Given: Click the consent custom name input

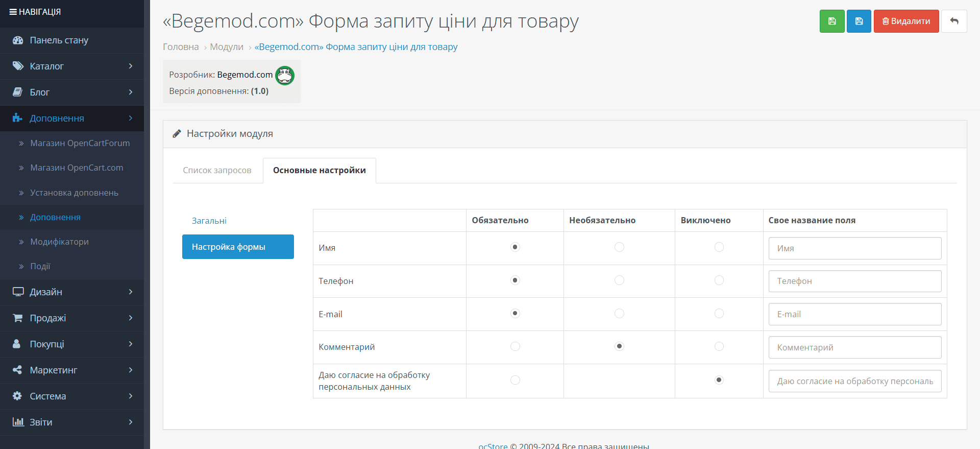Looking at the screenshot, I should click(x=855, y=381).
